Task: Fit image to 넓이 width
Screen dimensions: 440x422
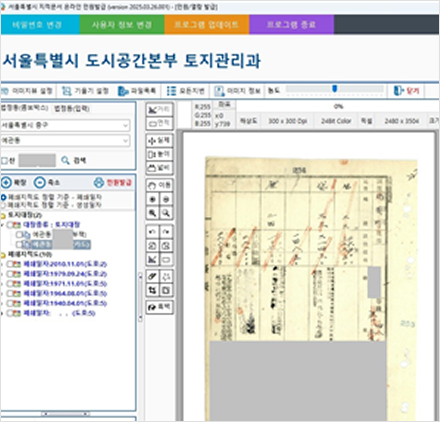Action: click(x=160, y=168)
